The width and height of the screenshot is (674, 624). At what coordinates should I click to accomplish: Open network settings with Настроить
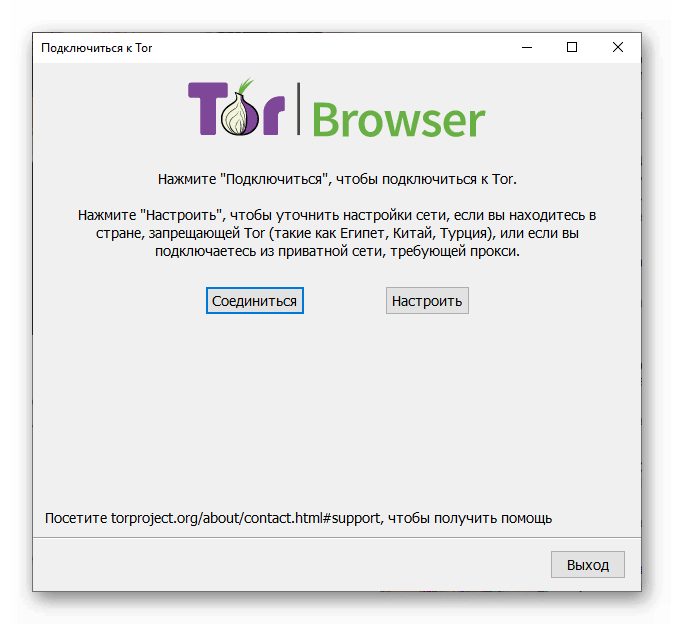tap(427, 301)
